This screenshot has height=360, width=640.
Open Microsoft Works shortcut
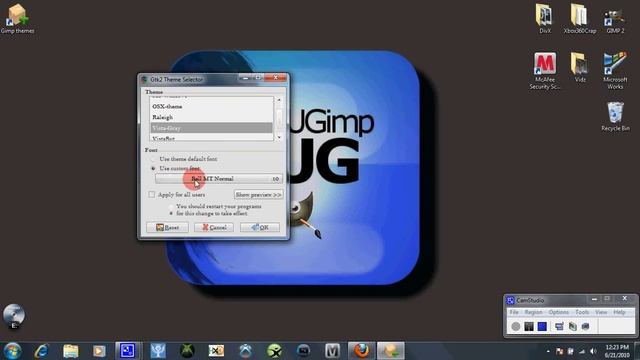click(615, 71)
